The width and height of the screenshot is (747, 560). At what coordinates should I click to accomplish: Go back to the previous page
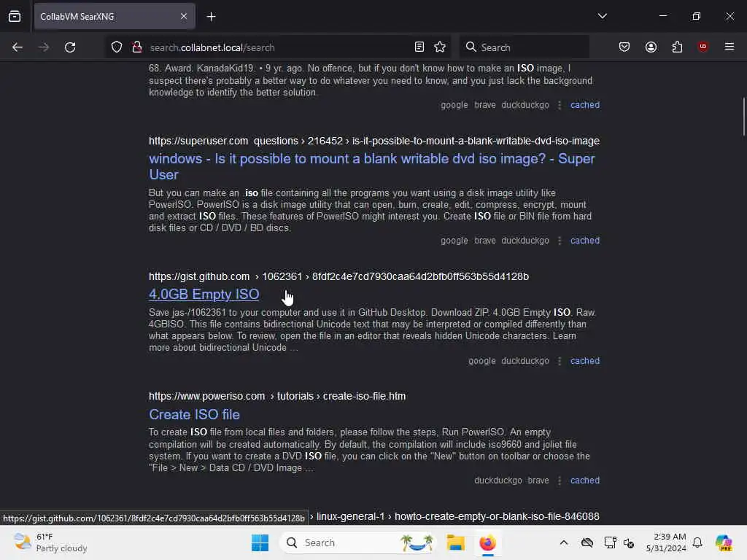(x=18, y=47)
